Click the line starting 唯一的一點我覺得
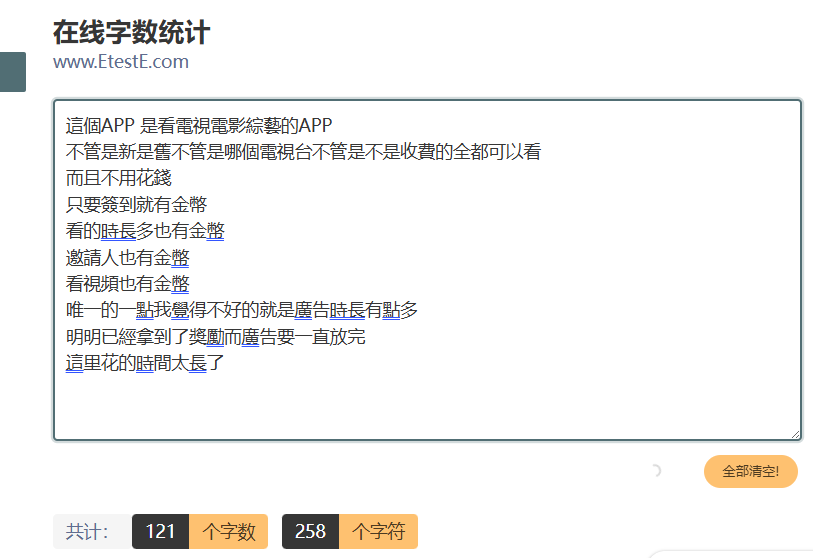 (x=242, y=310)
